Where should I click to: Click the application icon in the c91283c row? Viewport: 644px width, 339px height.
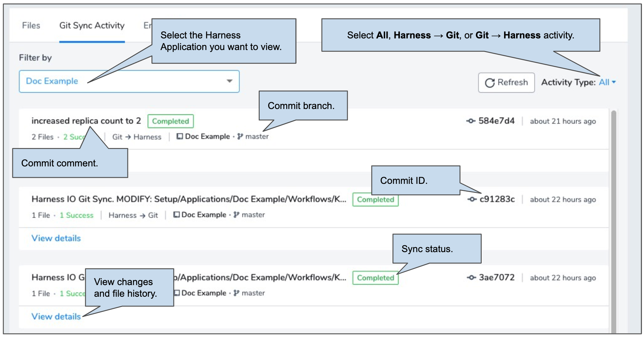176,214
